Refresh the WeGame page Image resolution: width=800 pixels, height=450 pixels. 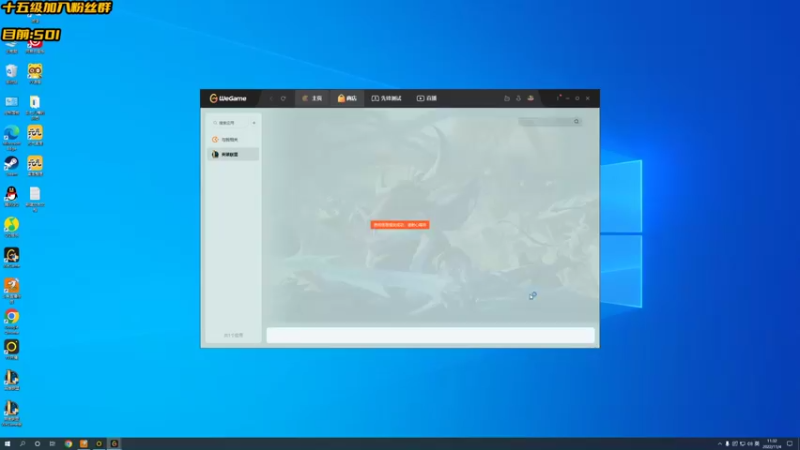[283, 98]
